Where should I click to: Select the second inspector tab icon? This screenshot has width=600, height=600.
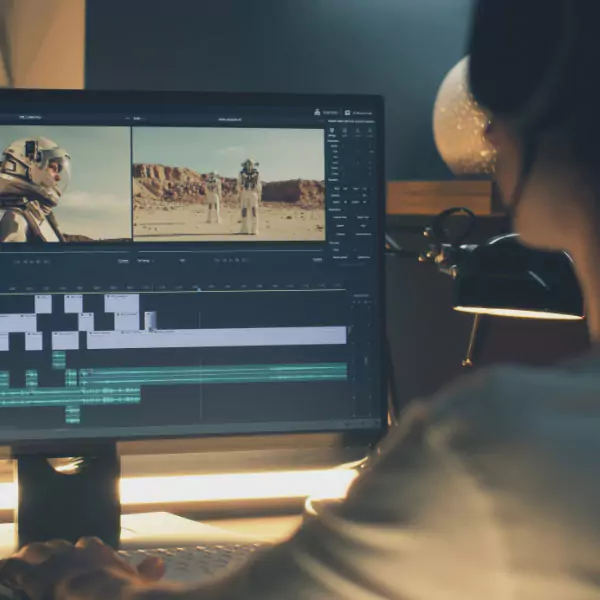click(346, 131)
